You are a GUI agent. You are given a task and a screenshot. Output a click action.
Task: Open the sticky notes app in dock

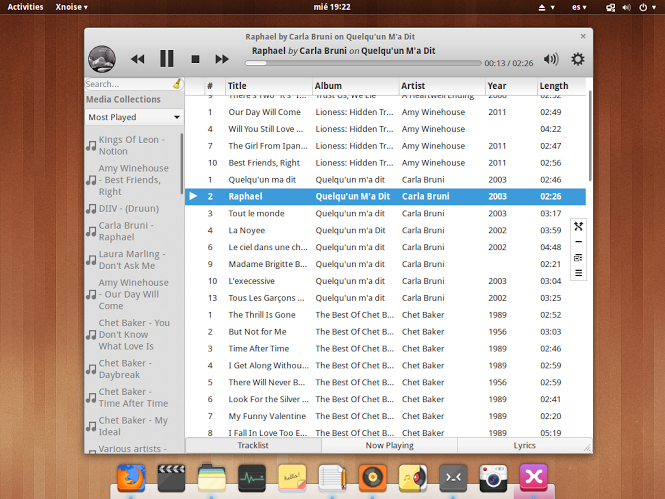[x=292, y=478]
